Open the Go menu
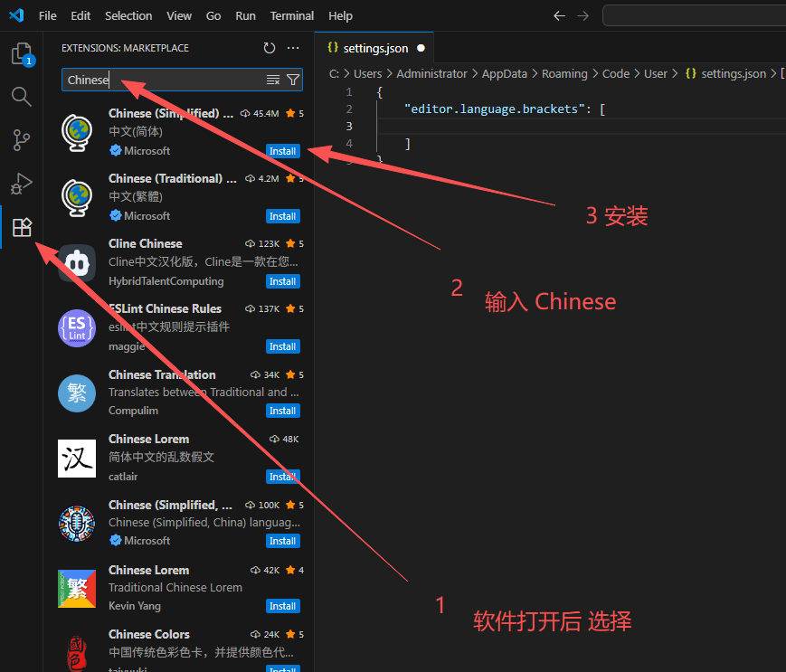This screenshot has height=672, width=786. [213, 16]
